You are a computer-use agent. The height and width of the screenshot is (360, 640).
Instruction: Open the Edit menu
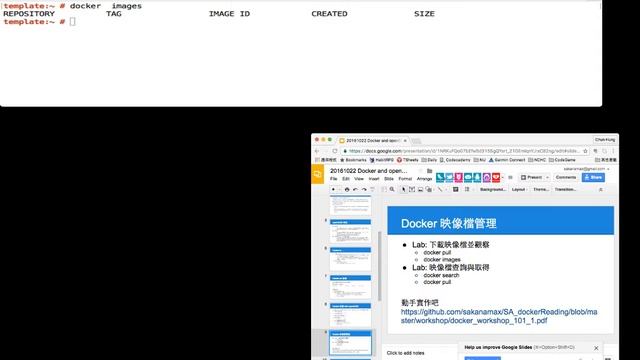[x=346, y=179]
